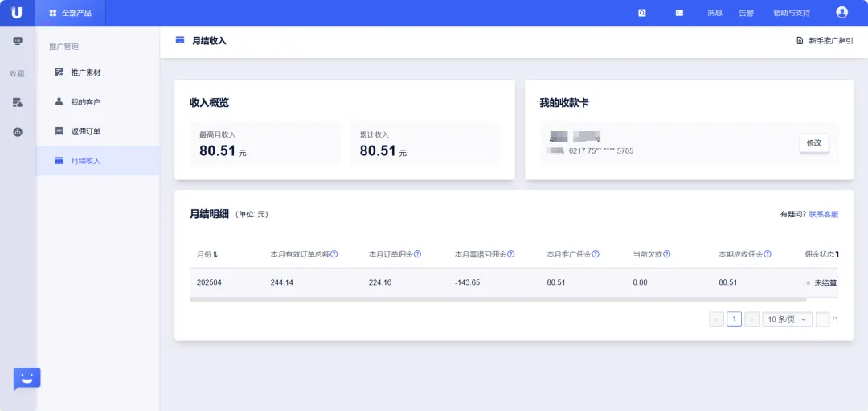868x411 pixels.
Task: Click the monitor icon in left rail
Action: pos(18,41)
